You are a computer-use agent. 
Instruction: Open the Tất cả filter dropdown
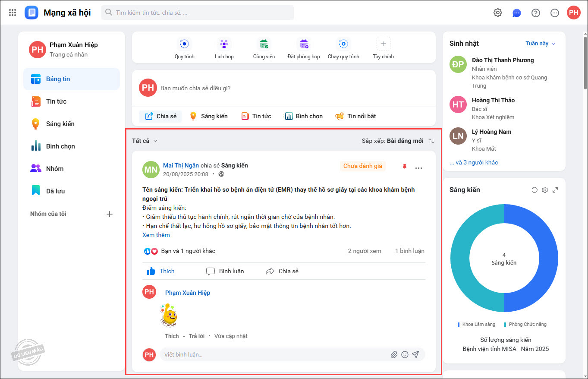[x=145, y=141]
